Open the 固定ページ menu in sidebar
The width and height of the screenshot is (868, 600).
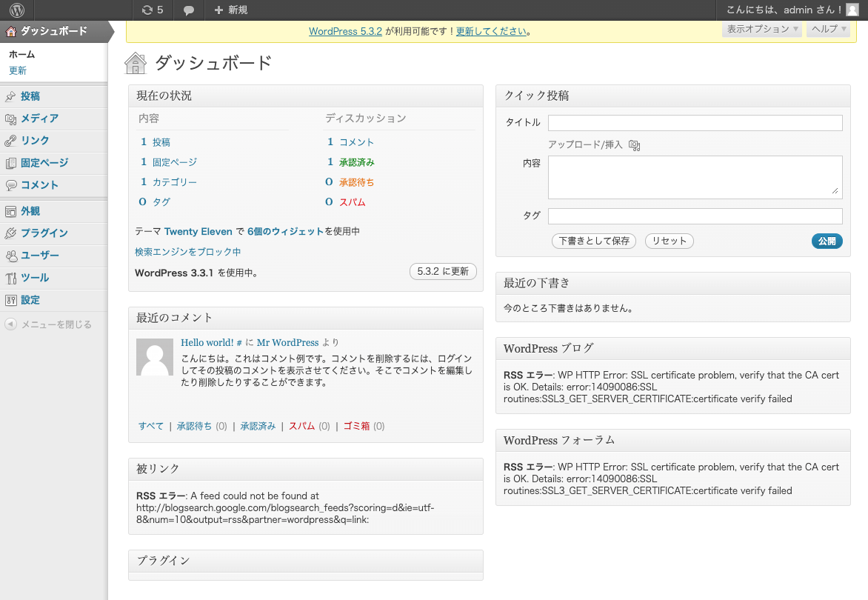45,163
